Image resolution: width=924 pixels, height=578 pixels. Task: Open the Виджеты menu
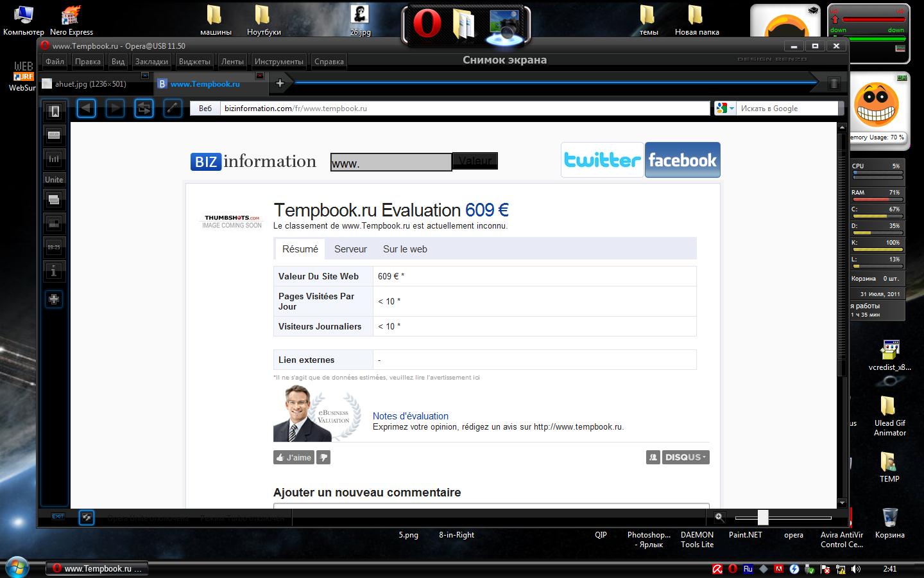pyautogui.click(x=194, y=62)
